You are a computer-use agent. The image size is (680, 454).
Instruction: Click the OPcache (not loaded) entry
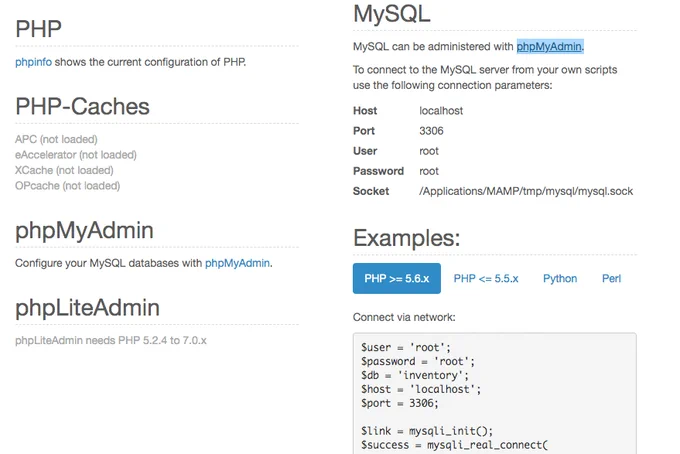pyautogui.click(x=68, y=186)
